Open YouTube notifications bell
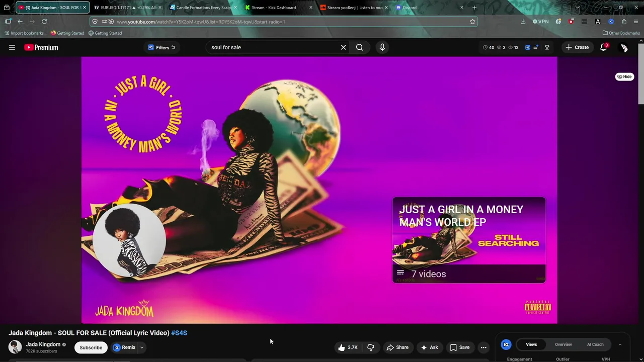 click(603, 47)
